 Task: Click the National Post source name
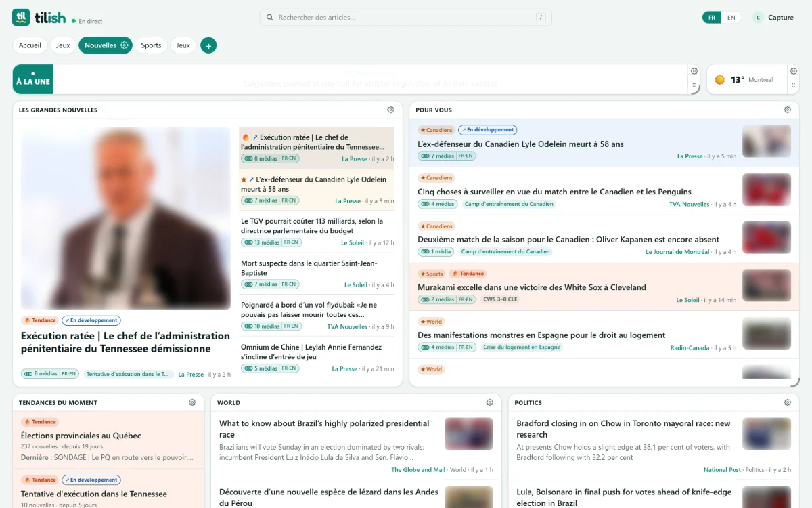722,470
